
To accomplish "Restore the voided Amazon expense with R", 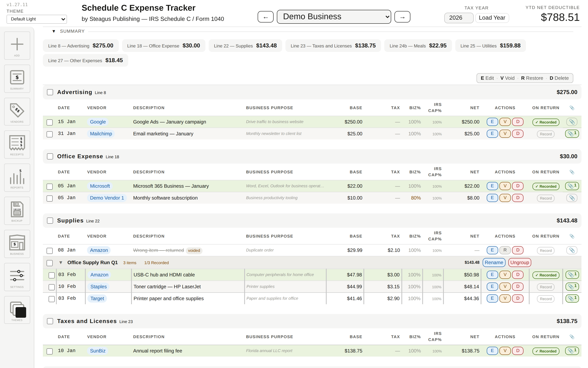I will pos(505,250).
